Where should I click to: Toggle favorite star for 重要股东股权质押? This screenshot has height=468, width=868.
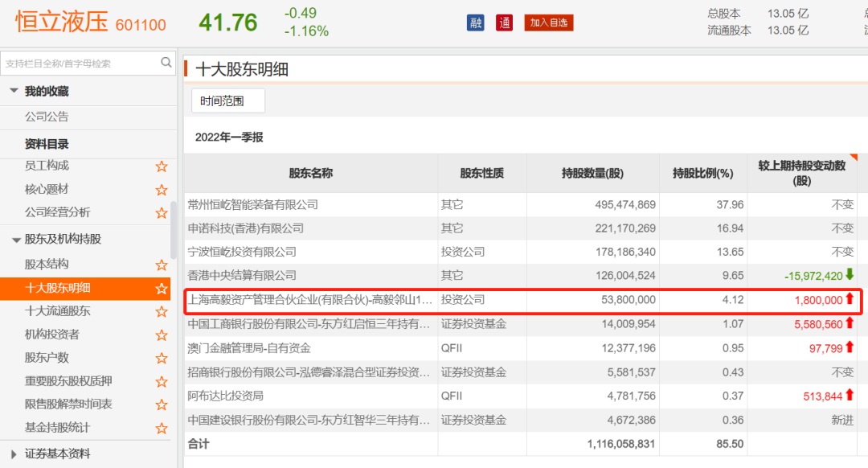coord(162,382)
